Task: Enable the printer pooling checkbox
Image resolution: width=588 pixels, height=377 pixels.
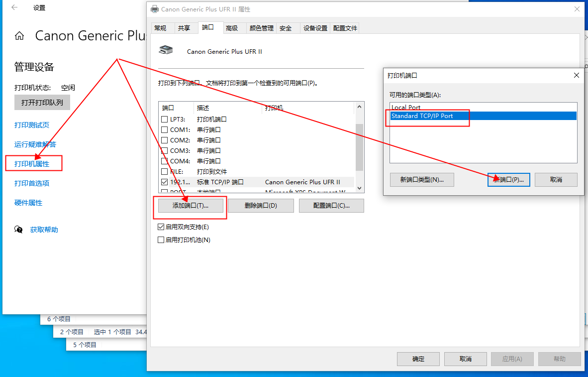Action: coord(161,240)
